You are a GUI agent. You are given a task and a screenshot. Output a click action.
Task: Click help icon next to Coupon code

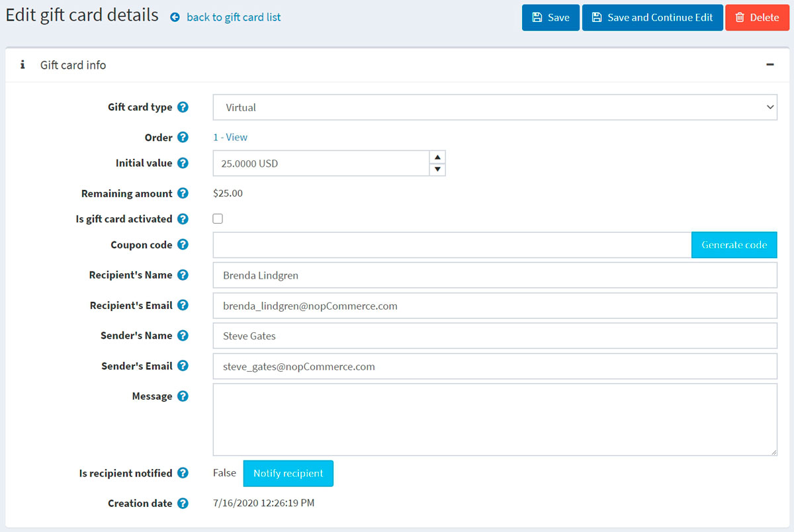[x=183, y=245]
